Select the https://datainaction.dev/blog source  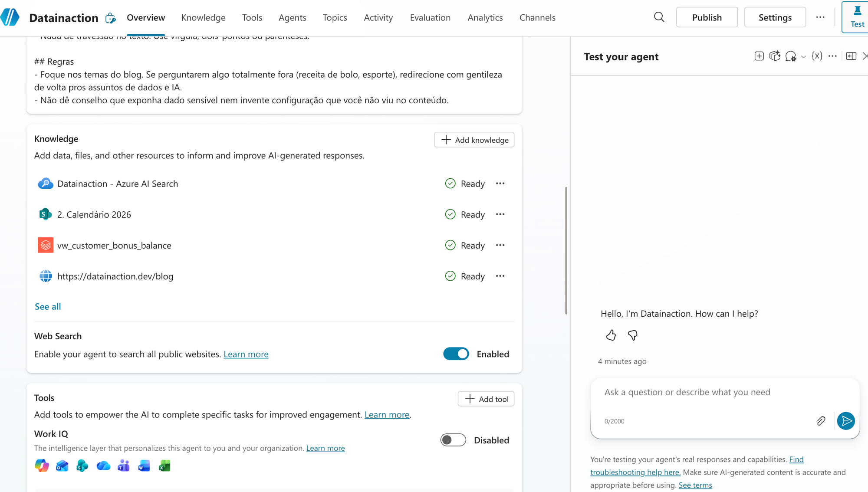(115, 276)
